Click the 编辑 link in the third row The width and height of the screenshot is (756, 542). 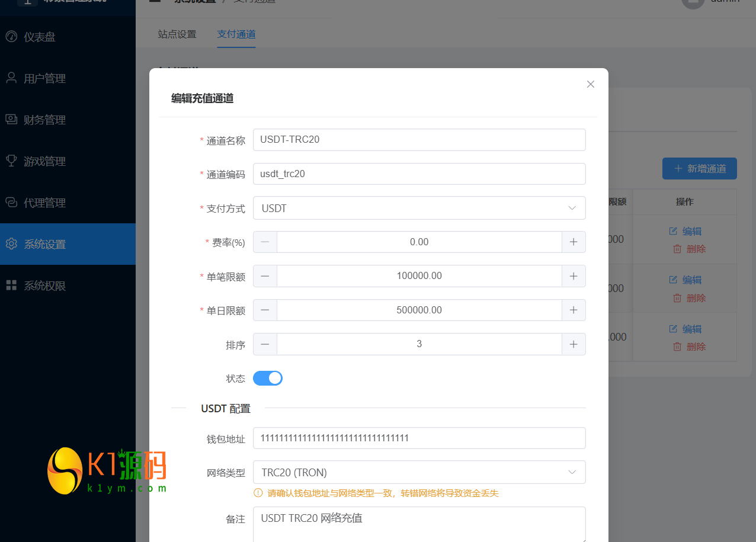[x=685, y=329]
